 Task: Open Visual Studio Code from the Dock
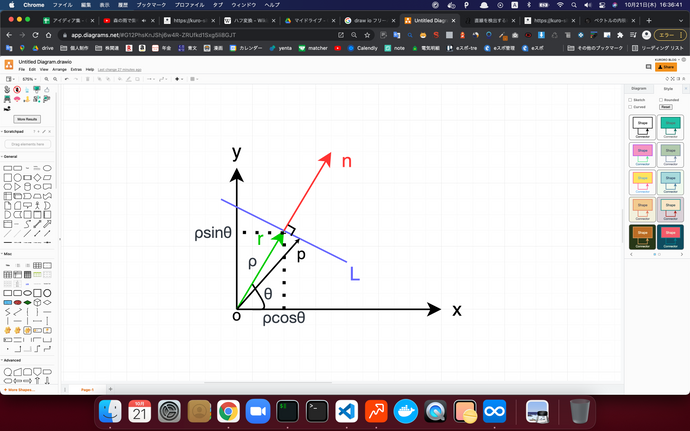(346, 412)
